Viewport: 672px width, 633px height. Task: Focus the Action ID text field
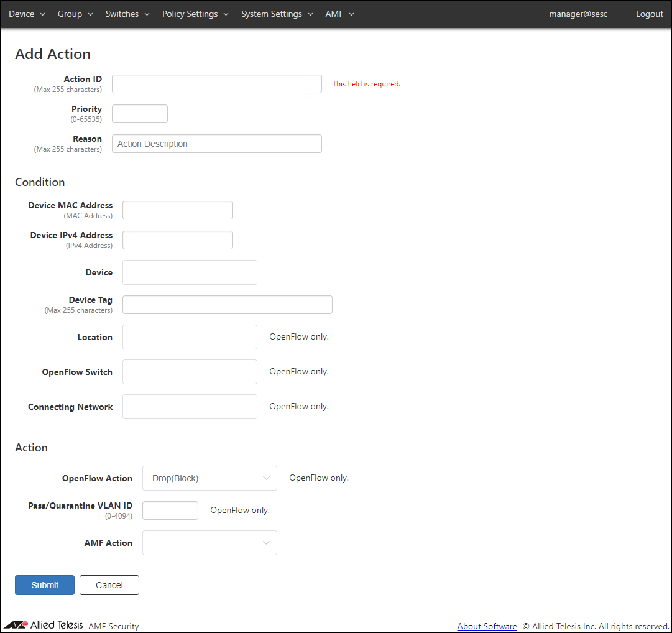click(216, 84)
